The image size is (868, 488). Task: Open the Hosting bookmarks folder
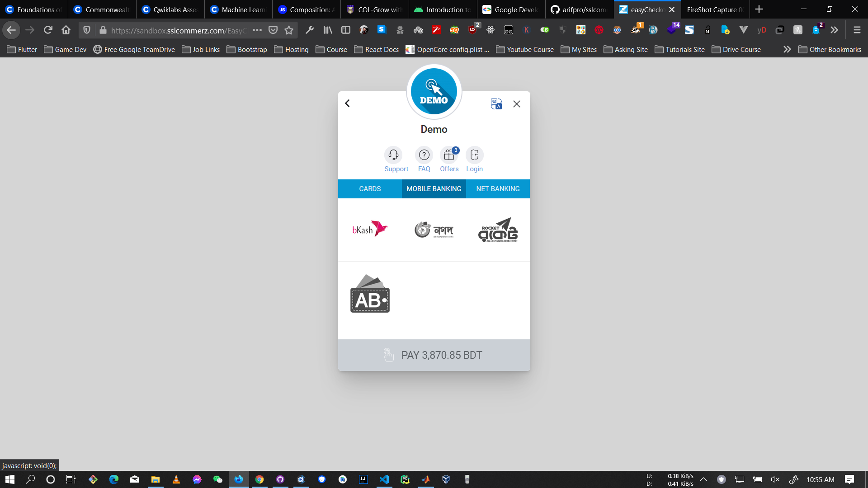click(292, 49)
